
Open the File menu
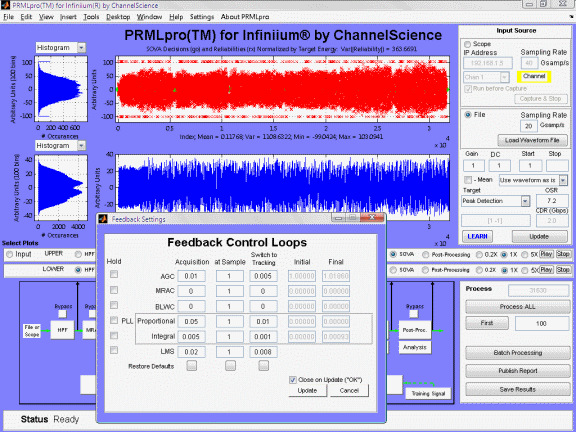click(x=8, y=17)
